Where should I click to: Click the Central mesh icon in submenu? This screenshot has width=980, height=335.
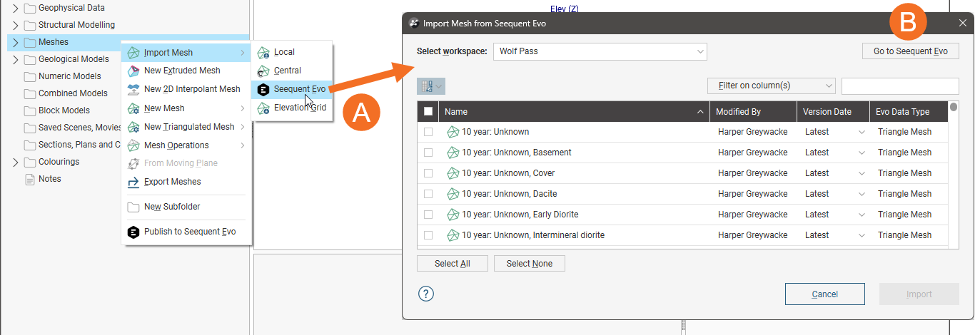pos(263,71)
